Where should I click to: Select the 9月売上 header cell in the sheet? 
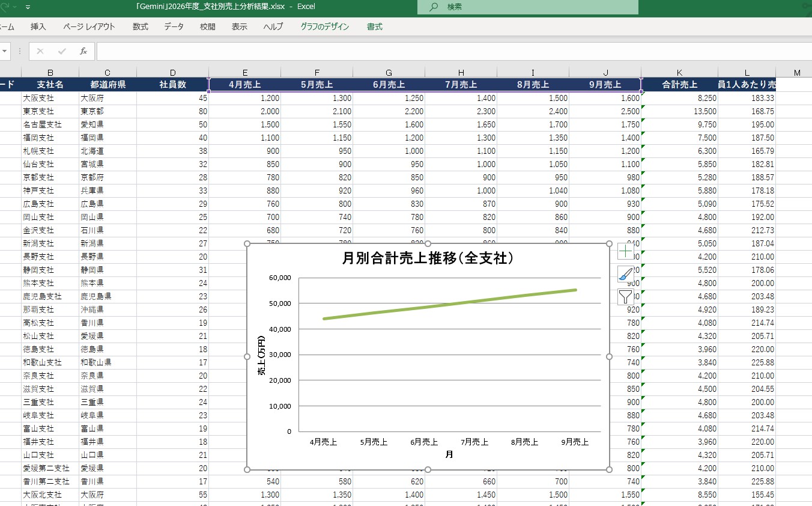click(x=605, y=85)
